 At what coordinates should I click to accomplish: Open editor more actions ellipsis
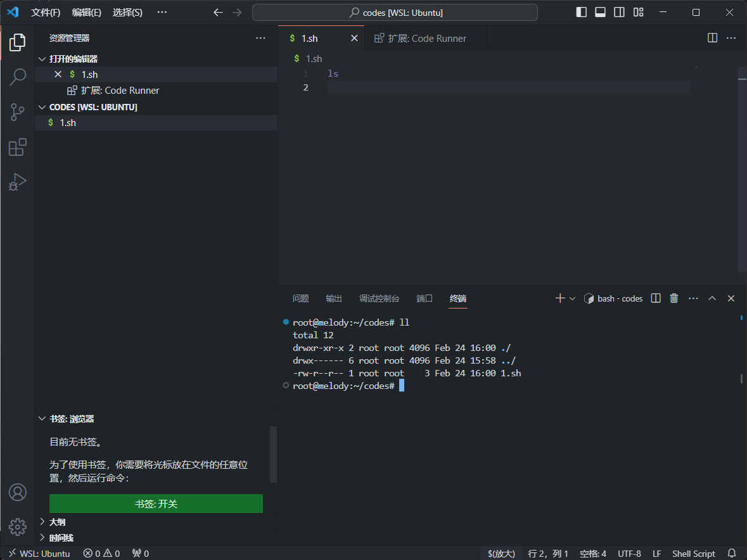(731, 38)
